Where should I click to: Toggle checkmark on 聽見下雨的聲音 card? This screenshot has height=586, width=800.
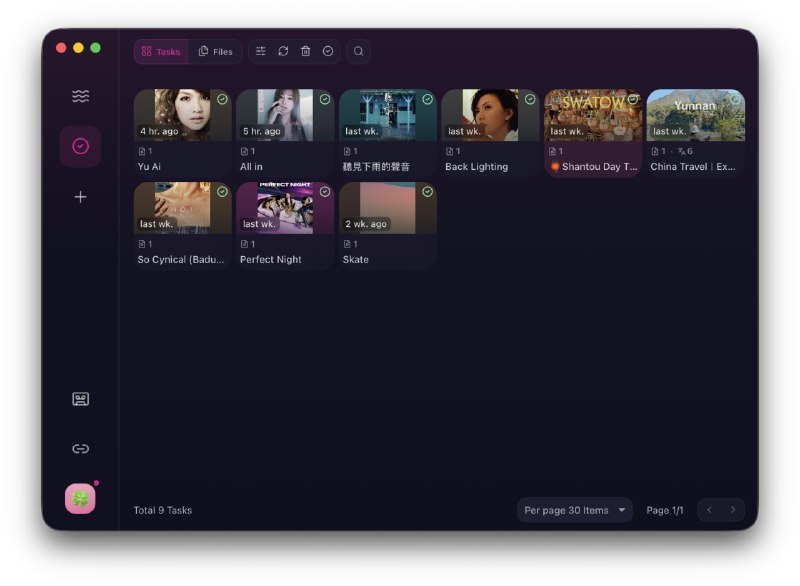(428, 99)
